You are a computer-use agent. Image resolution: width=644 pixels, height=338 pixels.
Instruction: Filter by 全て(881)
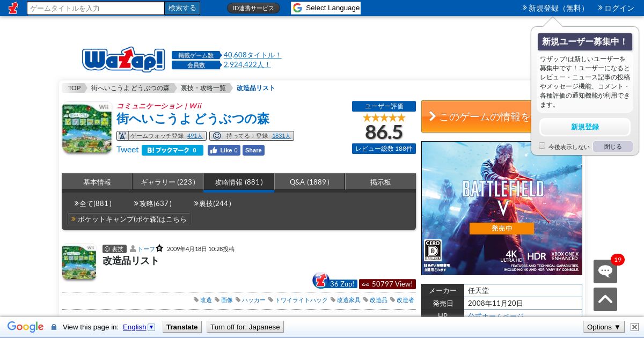[x=93, y=203]
